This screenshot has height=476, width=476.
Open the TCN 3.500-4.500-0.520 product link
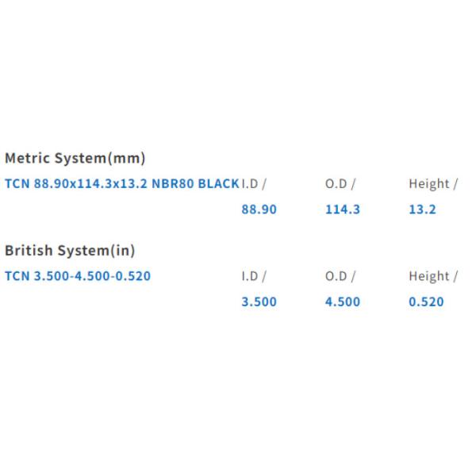tap(78, 276)
